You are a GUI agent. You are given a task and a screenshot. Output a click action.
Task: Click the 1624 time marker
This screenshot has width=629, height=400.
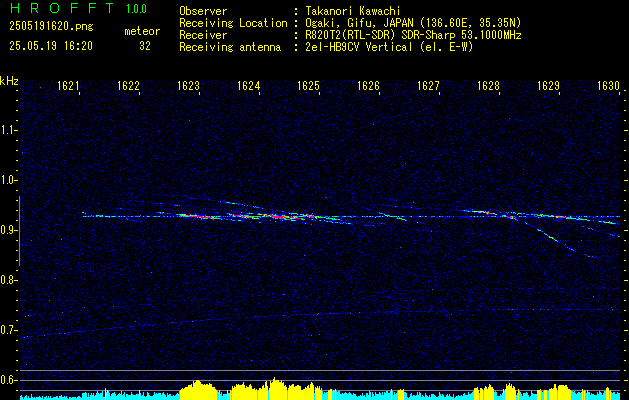point(248,86)
